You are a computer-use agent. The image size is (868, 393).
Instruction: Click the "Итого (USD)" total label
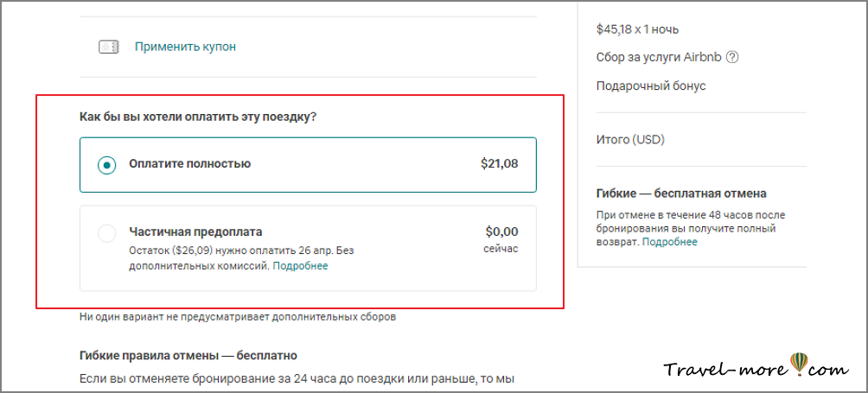pos(630,139)
